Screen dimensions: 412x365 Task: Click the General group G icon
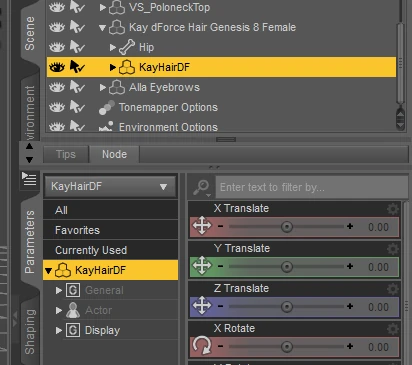tap(73, 290)
